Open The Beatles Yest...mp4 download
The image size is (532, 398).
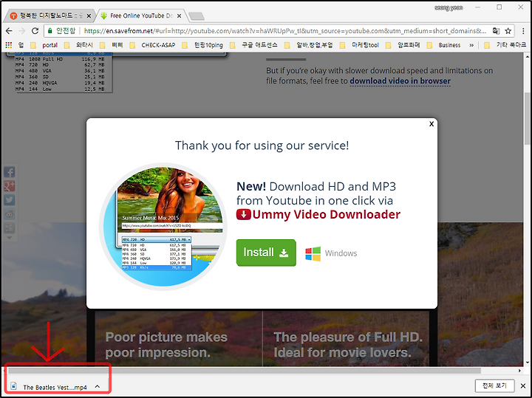(55, 387)
